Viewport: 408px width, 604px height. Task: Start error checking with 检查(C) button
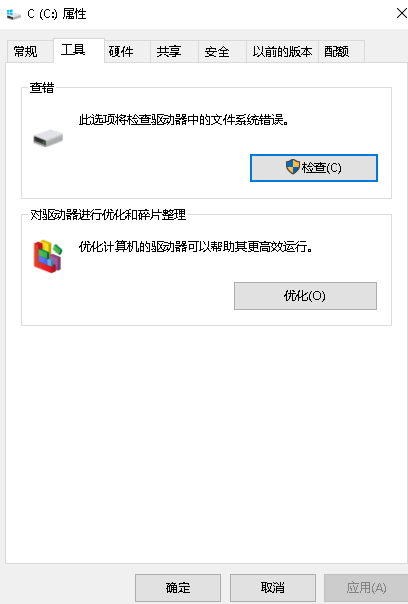tap(314, 168)
